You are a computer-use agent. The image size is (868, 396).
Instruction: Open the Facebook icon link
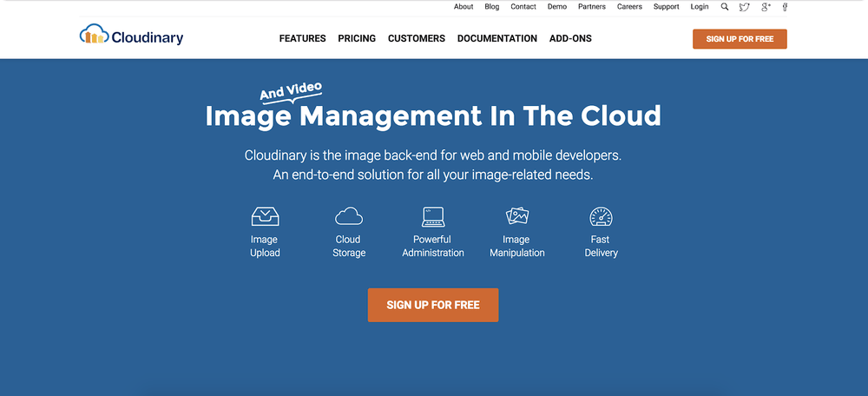785,7
